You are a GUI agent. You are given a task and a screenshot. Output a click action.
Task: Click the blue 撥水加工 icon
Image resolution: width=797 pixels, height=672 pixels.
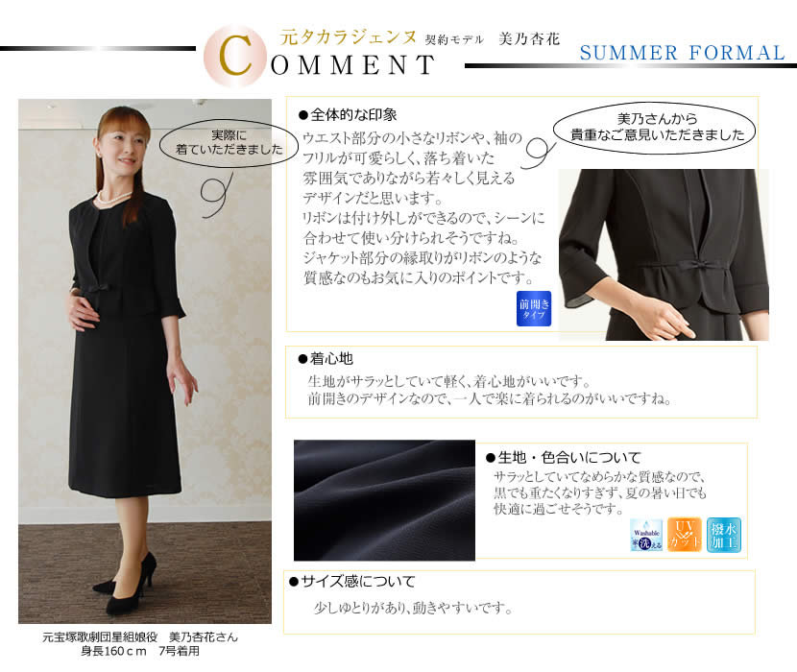(x=724, y=535)
